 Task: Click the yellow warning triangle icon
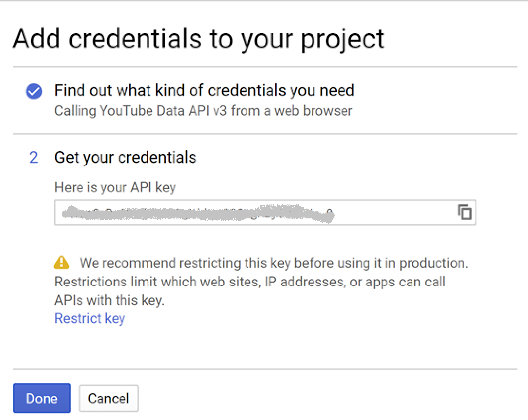(62, 263)
